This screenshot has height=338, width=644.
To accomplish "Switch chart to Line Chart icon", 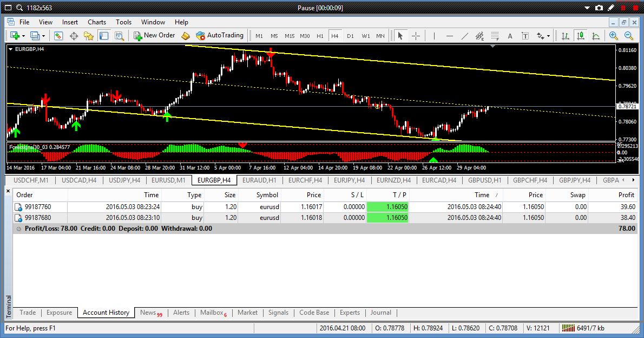I will [x=596, y=36].
